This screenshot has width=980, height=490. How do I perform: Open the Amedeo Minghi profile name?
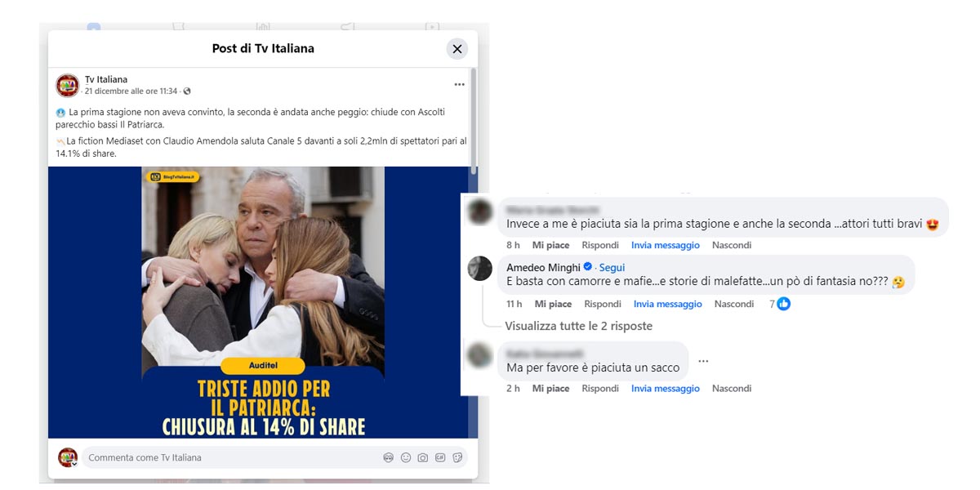point(543,267)
